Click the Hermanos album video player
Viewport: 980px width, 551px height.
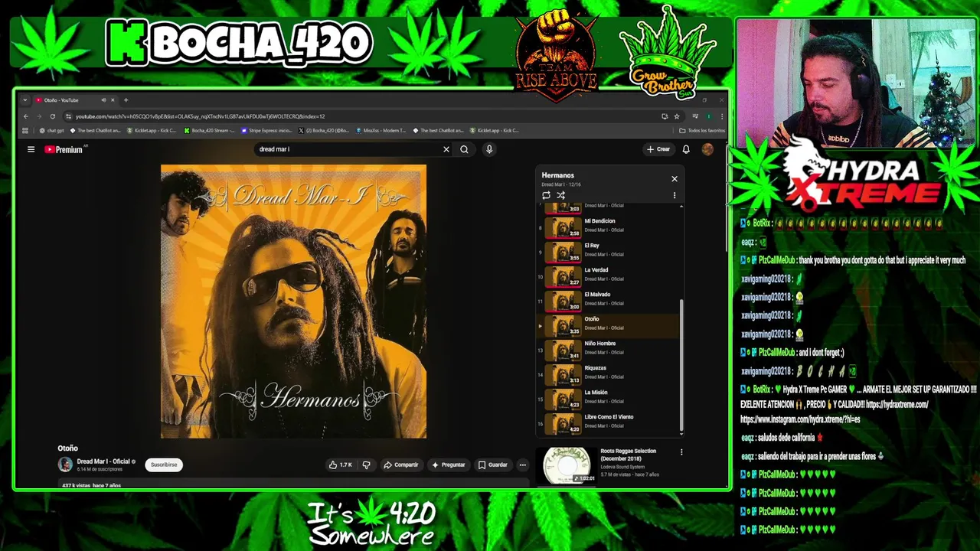(x=294, y=302)
